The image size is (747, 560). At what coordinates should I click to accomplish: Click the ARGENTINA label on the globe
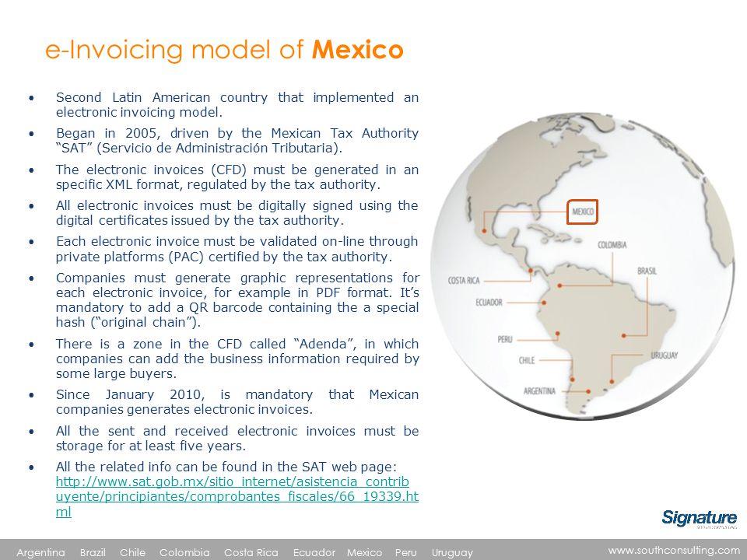(539, 391)
